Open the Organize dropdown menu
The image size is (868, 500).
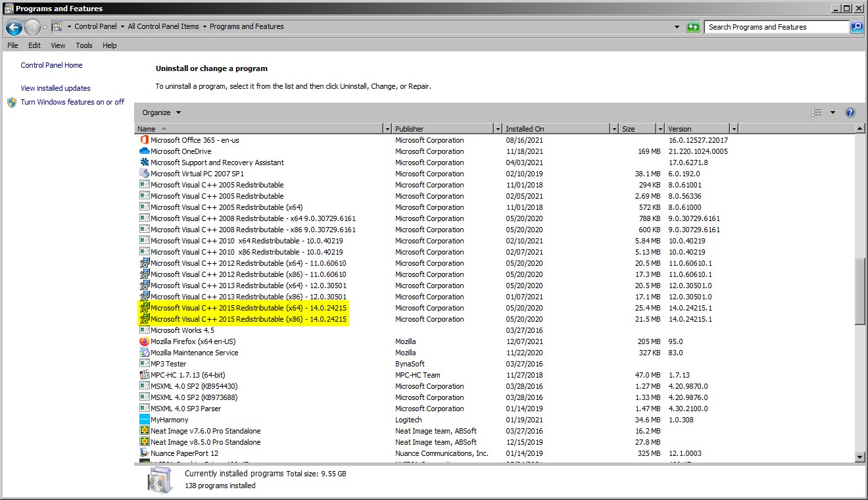161,113
